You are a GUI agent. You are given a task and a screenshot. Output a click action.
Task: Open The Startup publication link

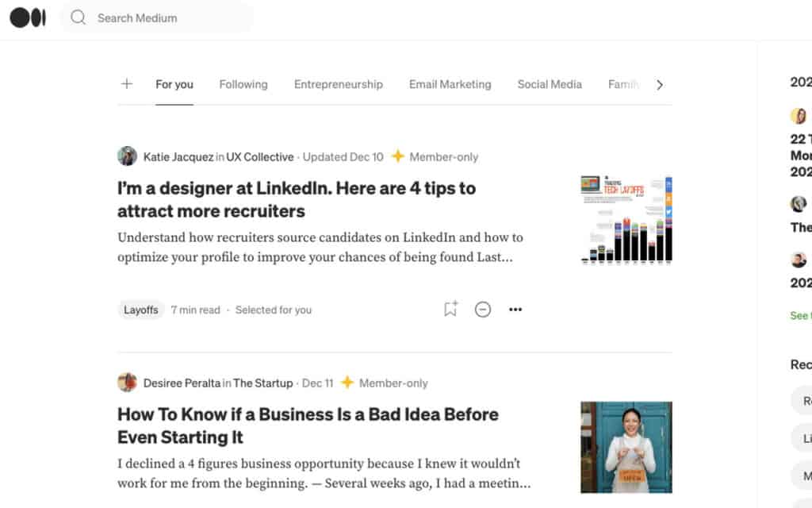(x=263, y=383)
